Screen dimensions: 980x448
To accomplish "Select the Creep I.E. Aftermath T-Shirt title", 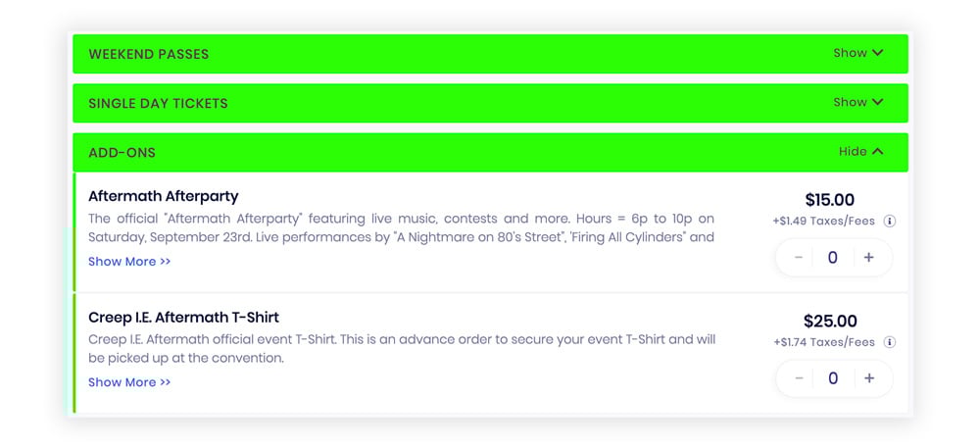I will pyautogui.click(x=184, y=318).
